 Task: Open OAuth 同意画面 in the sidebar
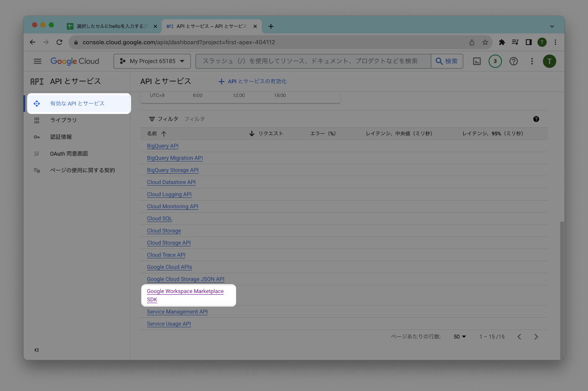(x=69, y=154)
